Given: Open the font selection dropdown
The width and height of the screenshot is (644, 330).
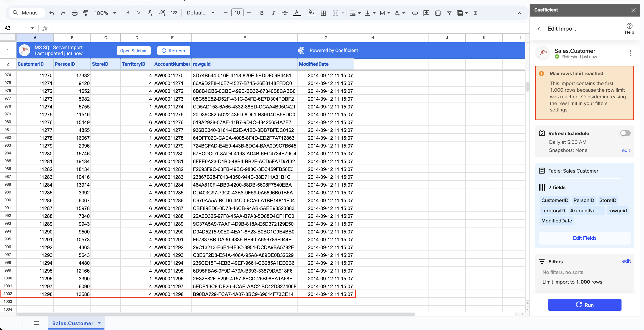Looking at the screenshot, I should point(200,13).
